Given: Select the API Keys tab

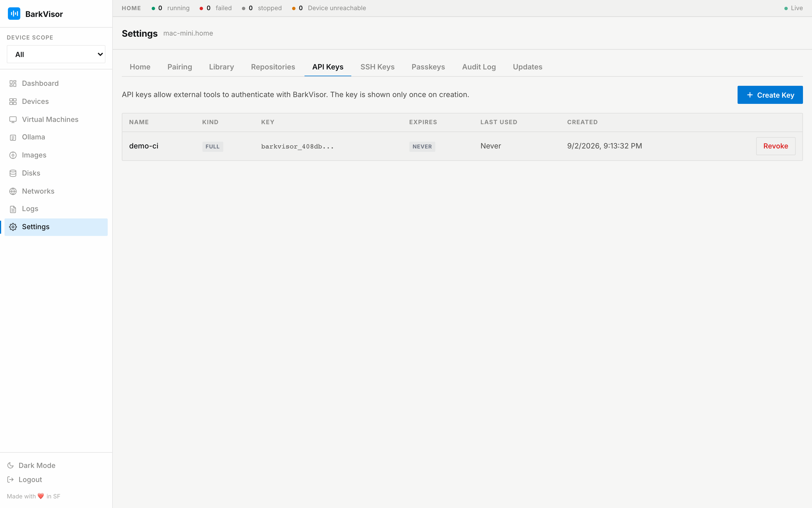Looking at the screenshot, I should click(x=328, y=67).
